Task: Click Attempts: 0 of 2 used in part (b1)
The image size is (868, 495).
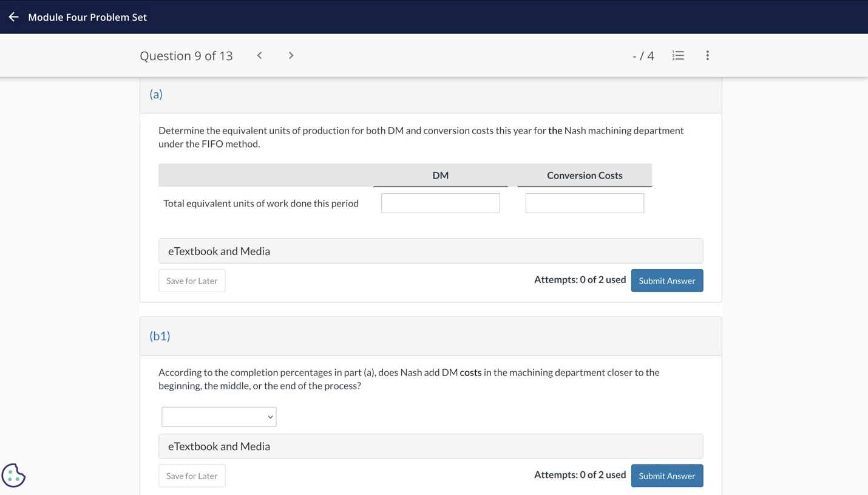Action: [580, 474]
